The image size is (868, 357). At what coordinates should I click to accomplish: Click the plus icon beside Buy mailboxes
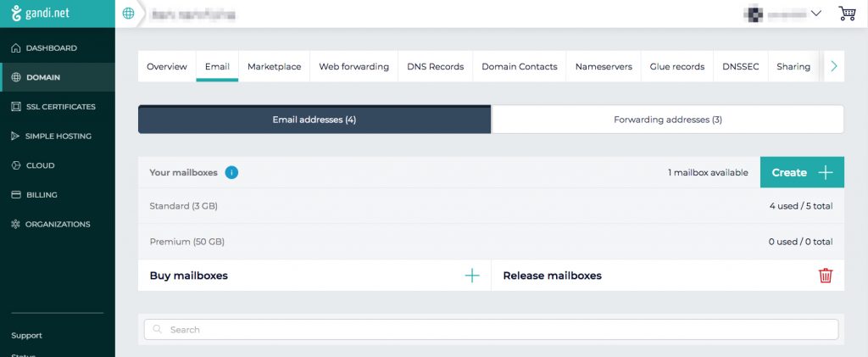click(472, 276)
